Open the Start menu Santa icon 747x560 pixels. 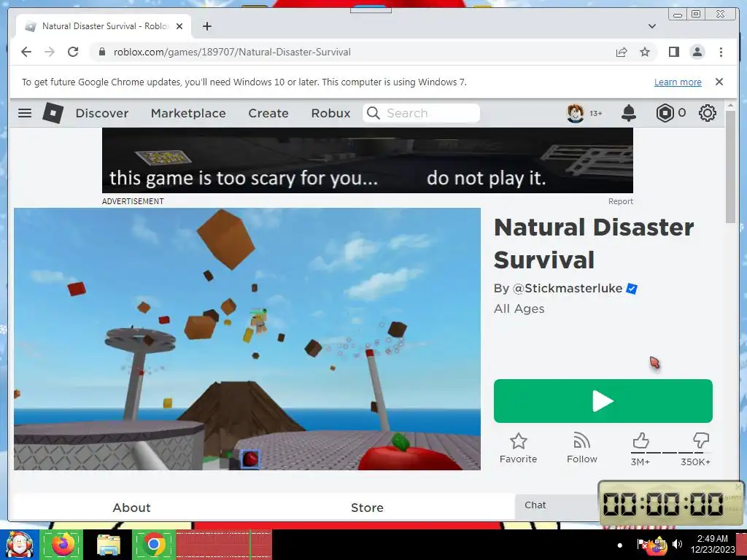click(x=20, y=544)
